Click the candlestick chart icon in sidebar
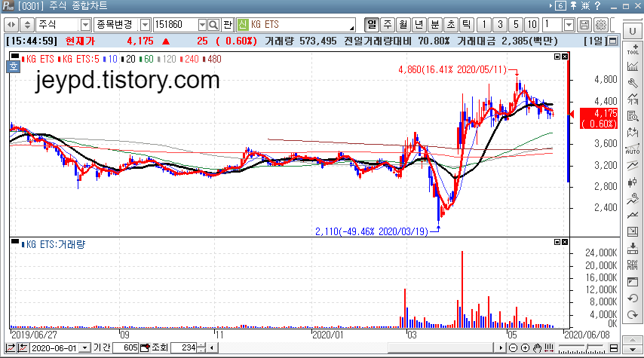The image size is (644, 358). tap(633, 182)
